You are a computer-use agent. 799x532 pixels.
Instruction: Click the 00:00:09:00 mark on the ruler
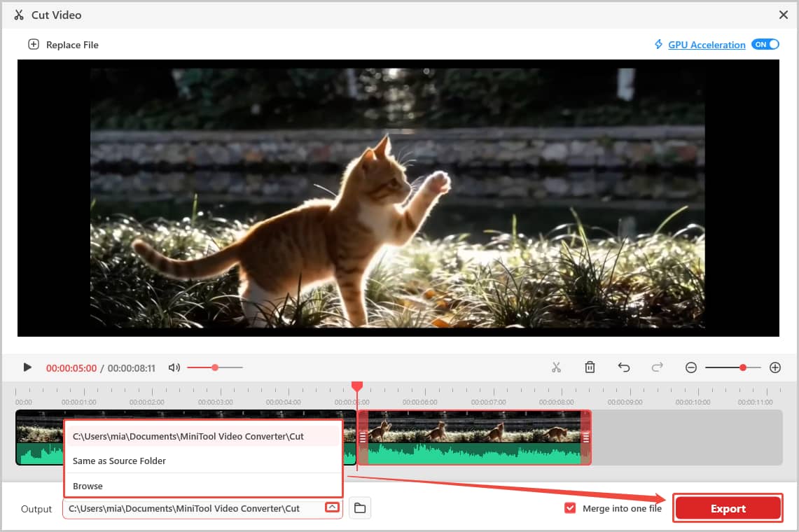(625, 402)
